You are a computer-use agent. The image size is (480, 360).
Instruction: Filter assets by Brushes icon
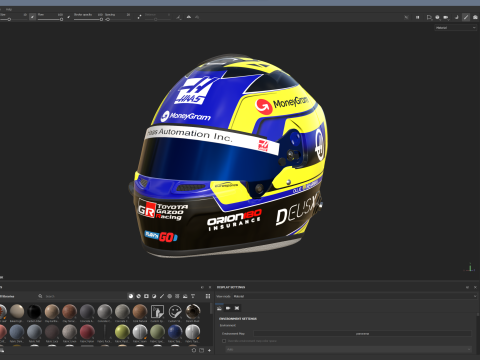pyautogui.click(x=162, y=296)
